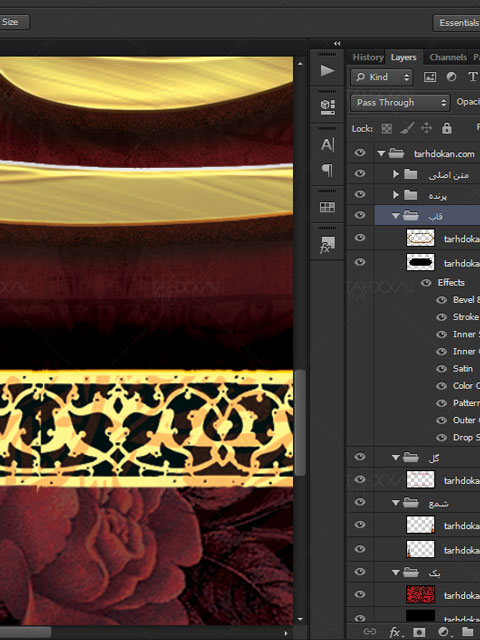Open the Pass Through blend mode dropdown
Viewport: 480px width, 640px height.
pos(400,102)
